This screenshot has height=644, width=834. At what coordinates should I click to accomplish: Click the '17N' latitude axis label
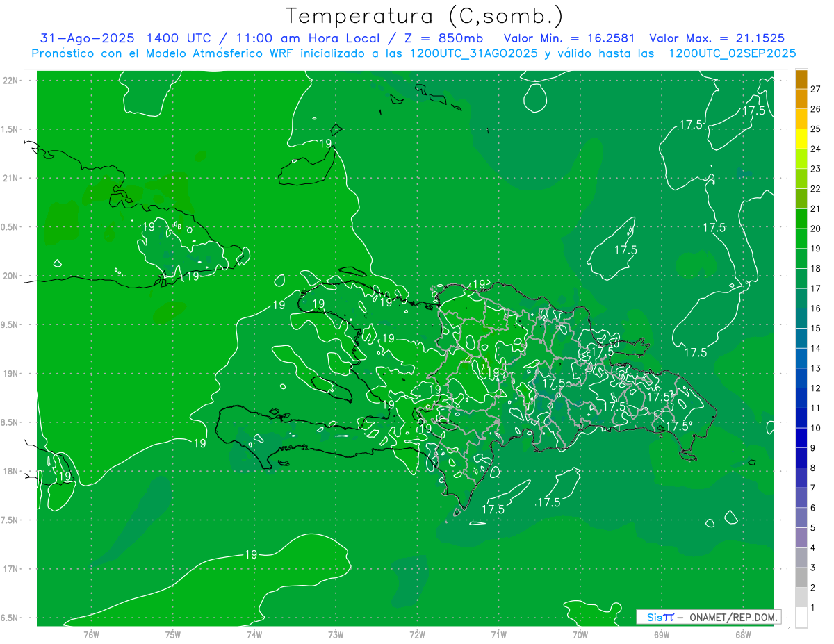(11, 569)
